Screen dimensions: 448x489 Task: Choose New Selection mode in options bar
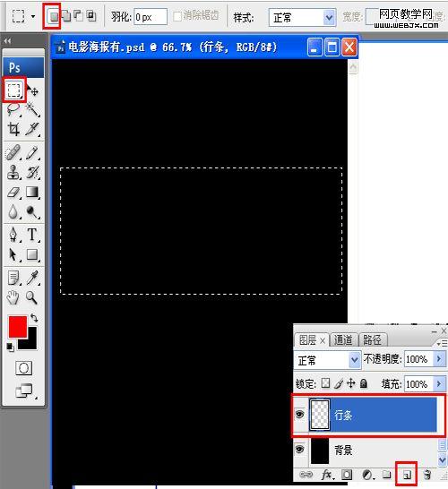54,16
